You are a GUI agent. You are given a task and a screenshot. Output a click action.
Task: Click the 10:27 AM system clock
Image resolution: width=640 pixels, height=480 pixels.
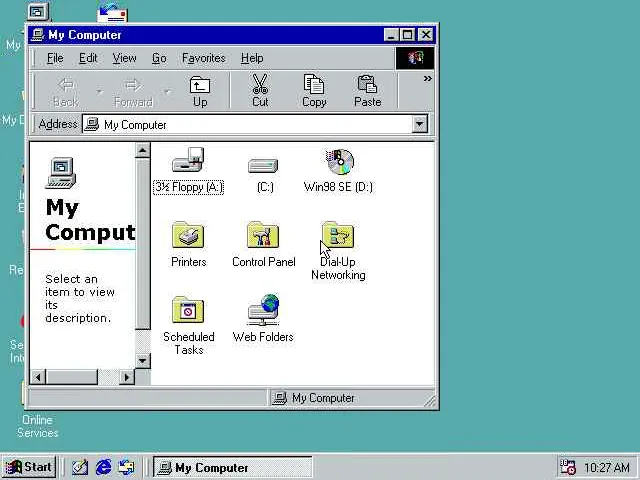tap(607, 467)
